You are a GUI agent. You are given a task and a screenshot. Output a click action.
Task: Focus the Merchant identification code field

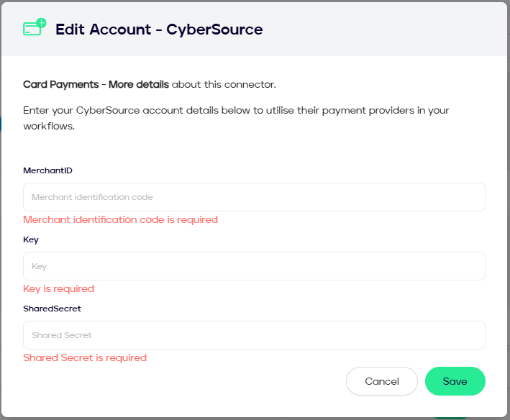[x=254, y=197]
